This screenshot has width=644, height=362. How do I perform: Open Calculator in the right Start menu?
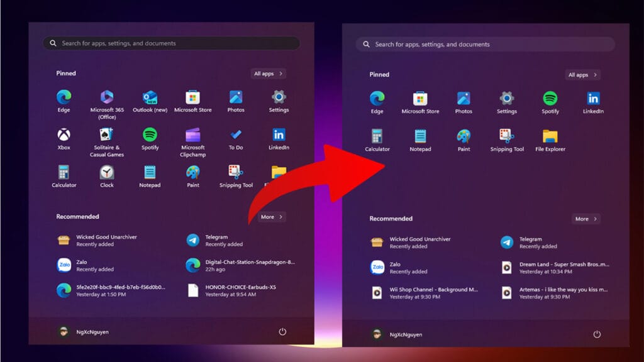tap(377, 140)
